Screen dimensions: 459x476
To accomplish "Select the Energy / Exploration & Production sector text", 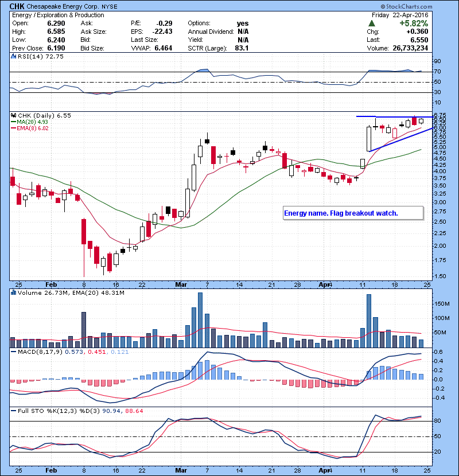I will click(58, 15).
